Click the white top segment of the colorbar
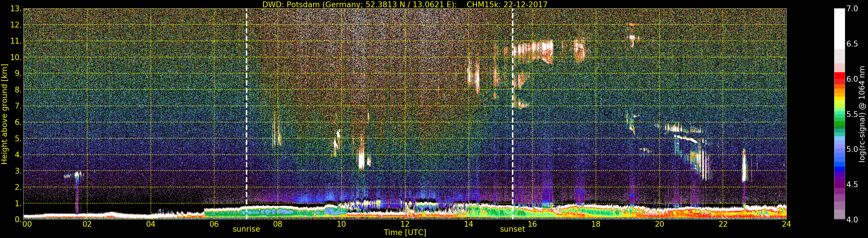The width and height of the screenshot is (868, 238). pyautogui.click(x=839, y=29)
